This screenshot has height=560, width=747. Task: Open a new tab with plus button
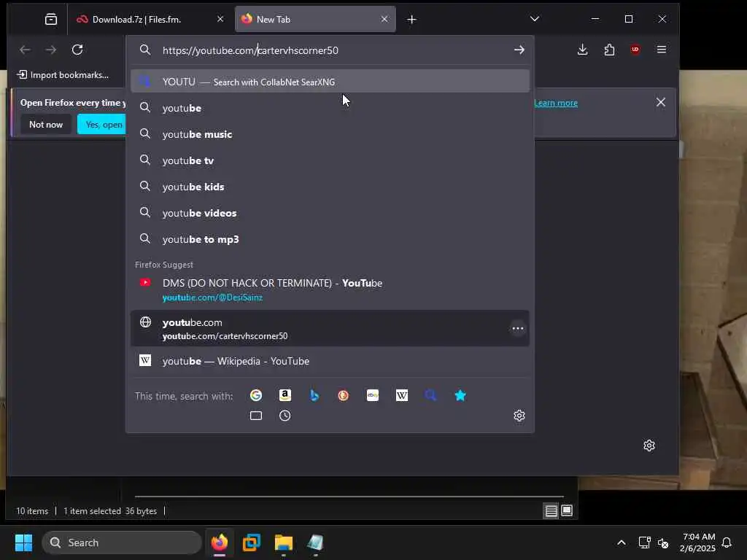(x=412, y=20)
